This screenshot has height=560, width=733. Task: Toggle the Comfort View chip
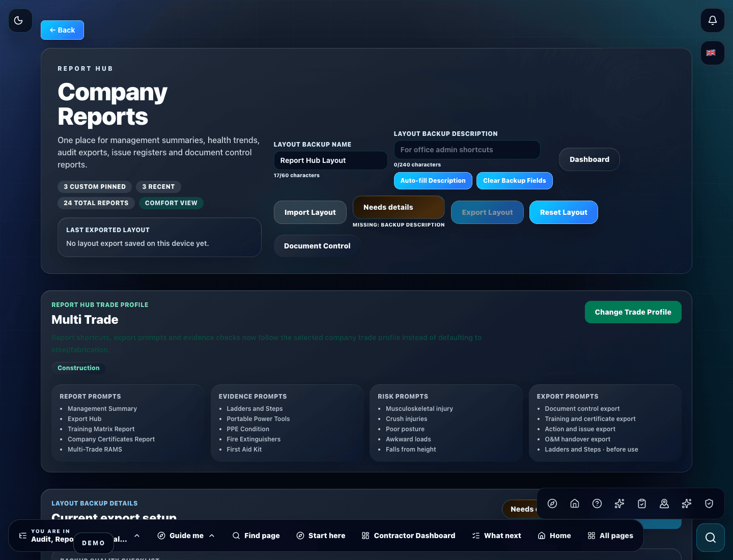[171, 203]
